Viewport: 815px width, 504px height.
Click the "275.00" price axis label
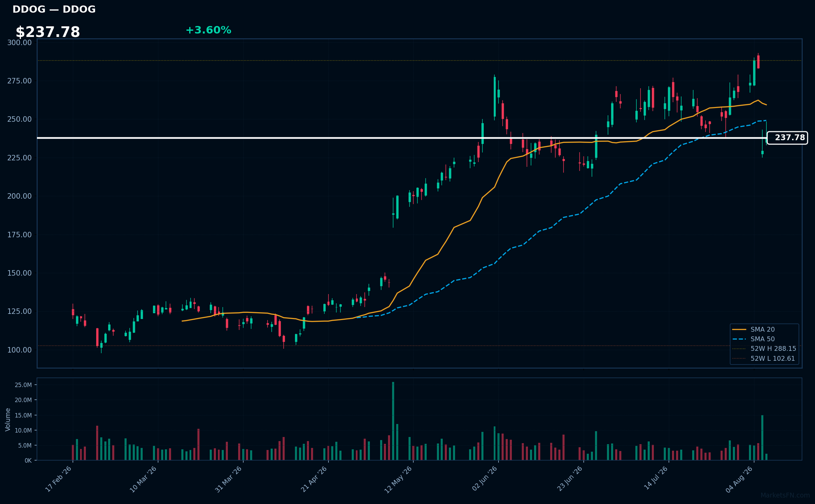tap(20, 81)
